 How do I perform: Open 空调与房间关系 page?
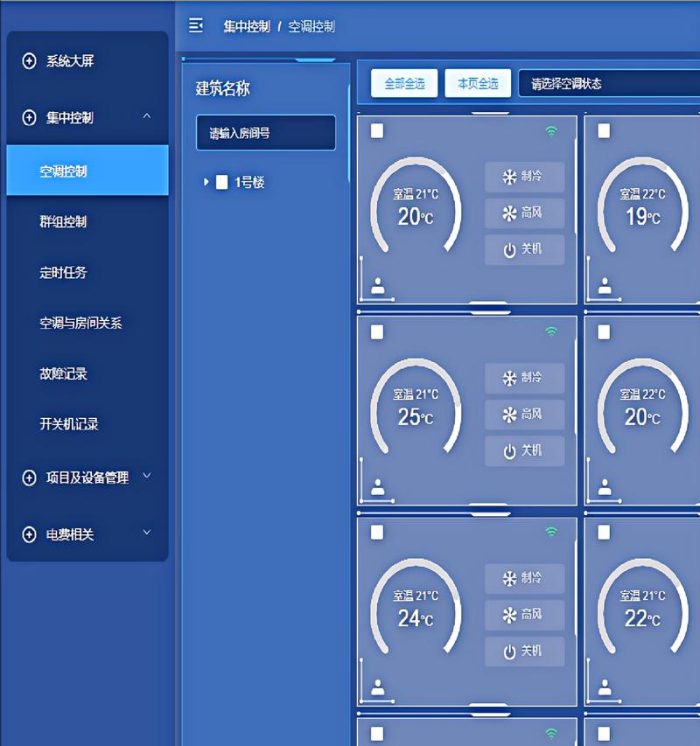tap(87, 323)
